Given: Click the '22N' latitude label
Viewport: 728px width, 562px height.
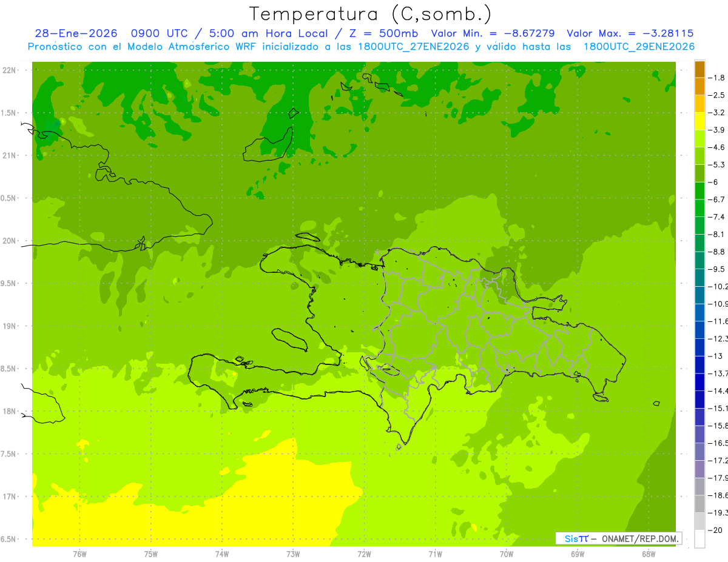Looking at the screenshot, I should tap(9, 70).
